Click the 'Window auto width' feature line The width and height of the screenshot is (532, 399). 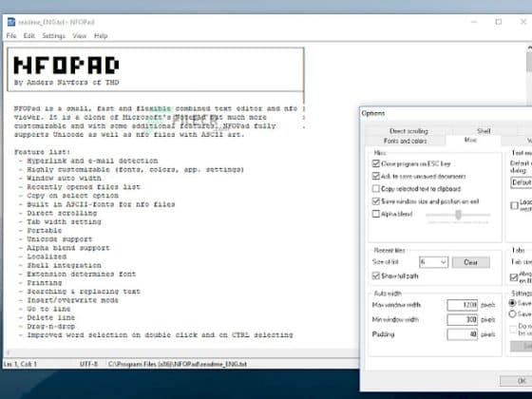[65, 179]
